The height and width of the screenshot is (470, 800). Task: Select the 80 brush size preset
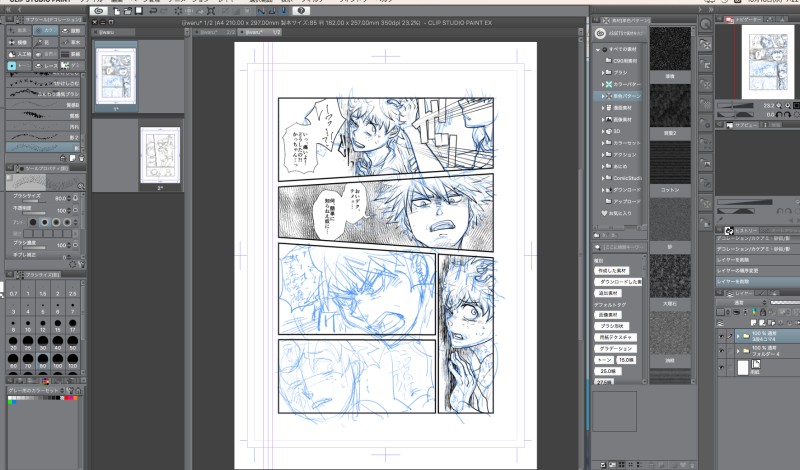(x=43, y=361)
